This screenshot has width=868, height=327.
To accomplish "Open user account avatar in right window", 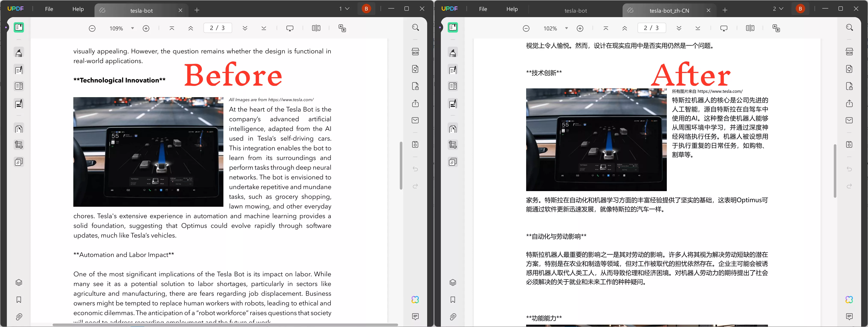I will click(800, 9).
